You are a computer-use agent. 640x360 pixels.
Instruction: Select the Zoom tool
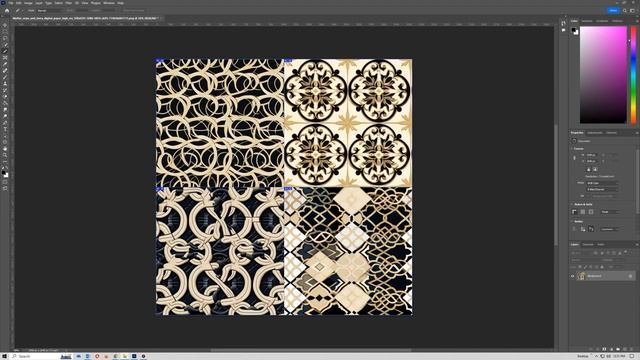pyautogui.click(x=5, y=156)
